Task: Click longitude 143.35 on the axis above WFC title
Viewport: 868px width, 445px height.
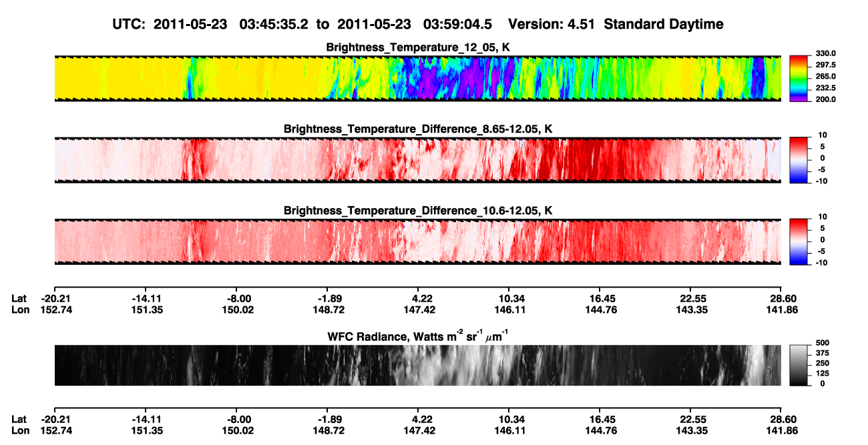Action: [x=690, y=310]
